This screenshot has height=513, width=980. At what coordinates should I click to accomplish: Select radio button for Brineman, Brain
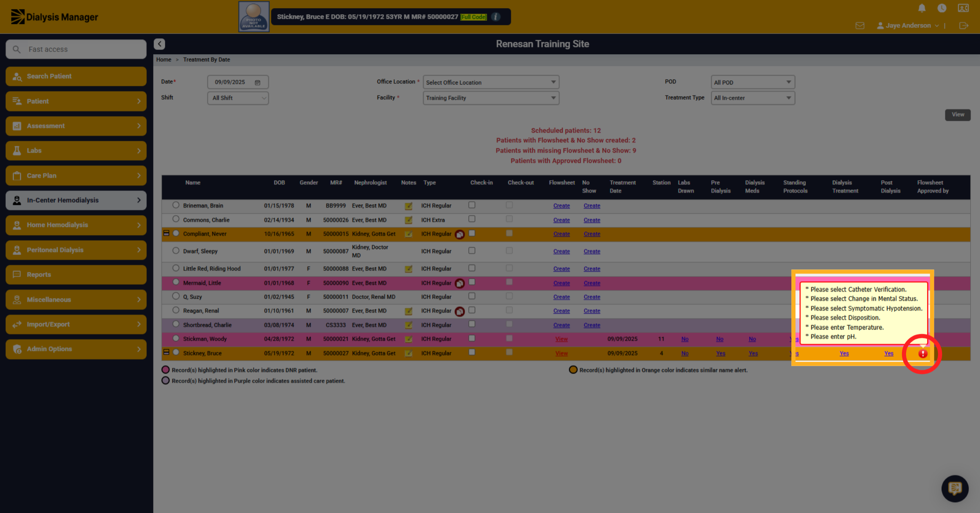point(176,205)
